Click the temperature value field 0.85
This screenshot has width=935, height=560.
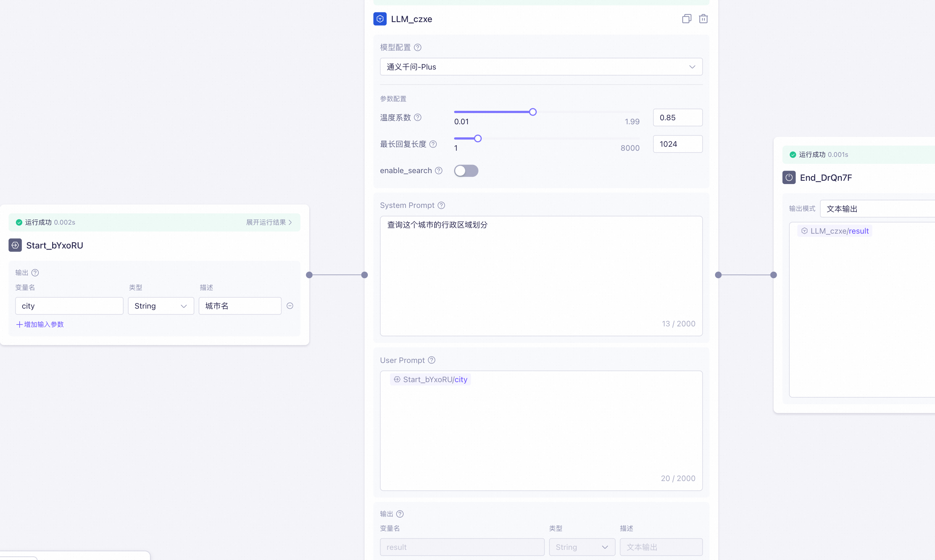pos(678,117)
